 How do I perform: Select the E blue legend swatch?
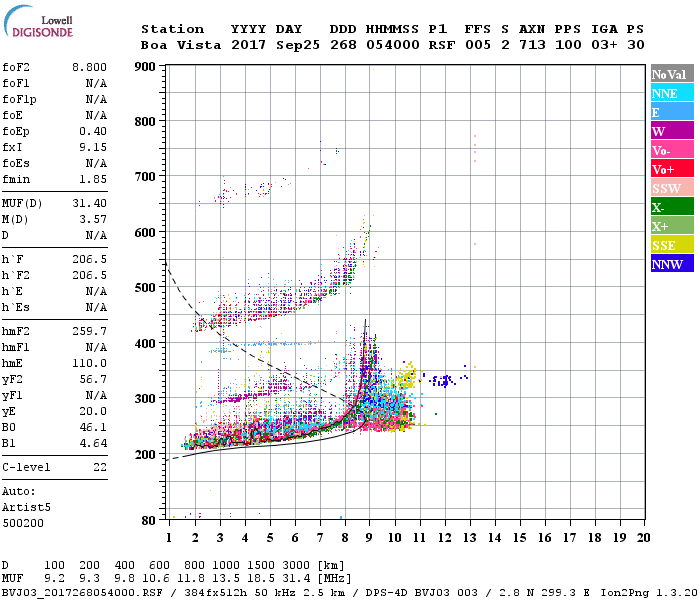click(672, 112)
